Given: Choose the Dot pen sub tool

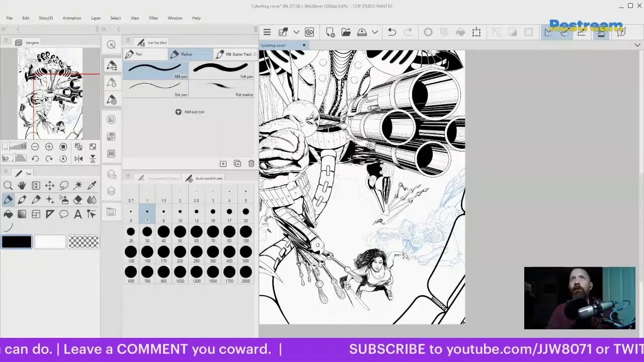Looking at the screenshot, I should [155, 88].
